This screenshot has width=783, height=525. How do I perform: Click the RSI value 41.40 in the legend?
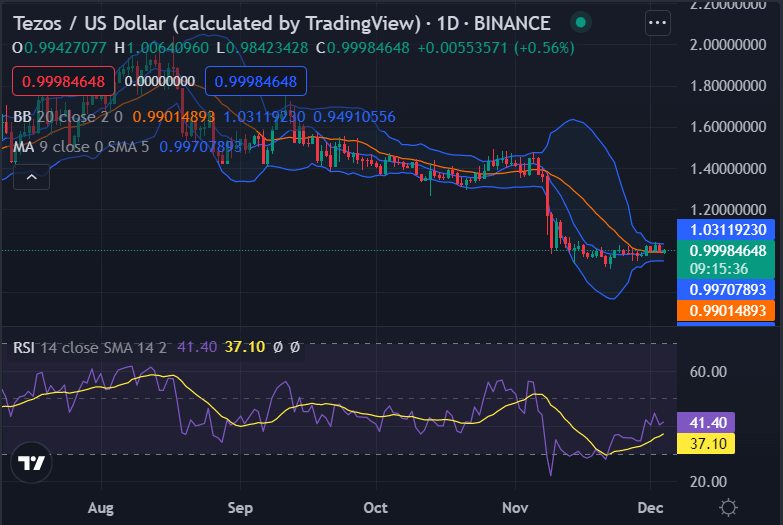click(x=197, y=347)
